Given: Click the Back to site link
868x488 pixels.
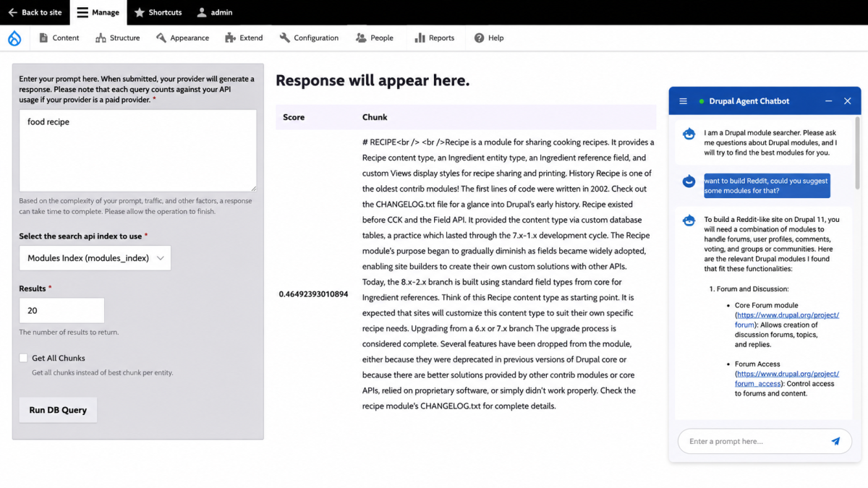Looking at the screenshot, I should click(x=35, y=12).
